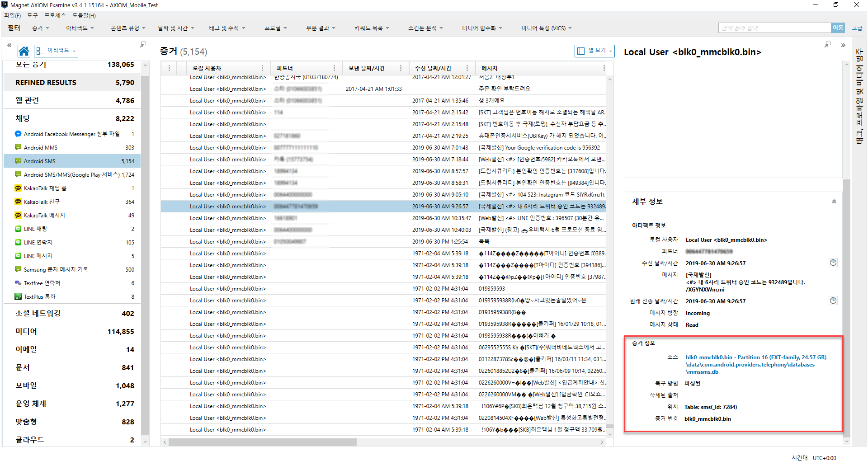The width and height of the screenshot is (868, 470).
Task: Pin the left artifact navigation pane
Action: click(143, 44)
